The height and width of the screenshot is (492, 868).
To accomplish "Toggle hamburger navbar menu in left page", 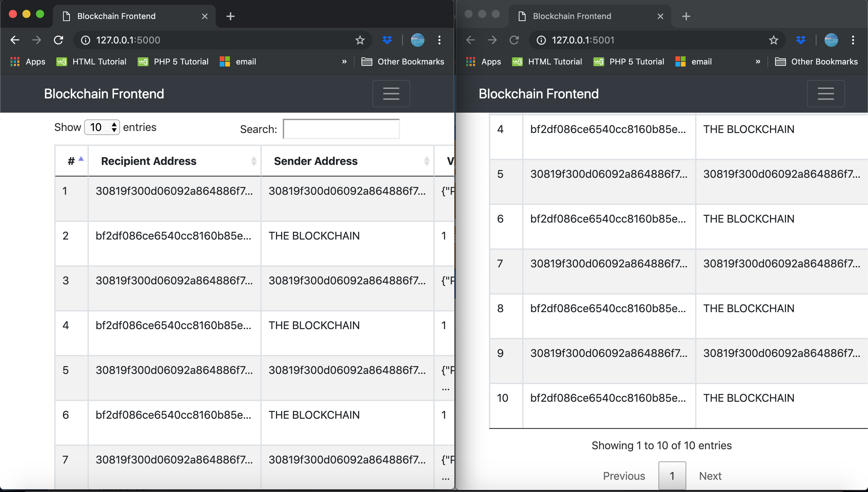I will [391, 94].
